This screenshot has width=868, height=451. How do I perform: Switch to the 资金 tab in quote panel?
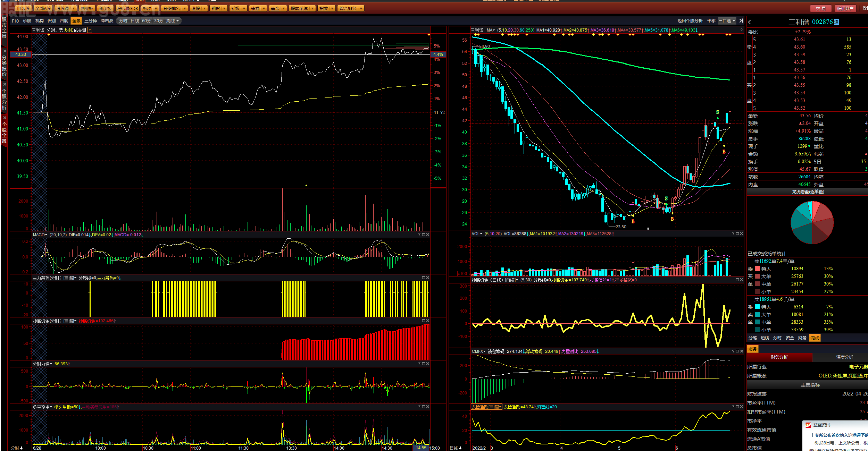point(790,338)
